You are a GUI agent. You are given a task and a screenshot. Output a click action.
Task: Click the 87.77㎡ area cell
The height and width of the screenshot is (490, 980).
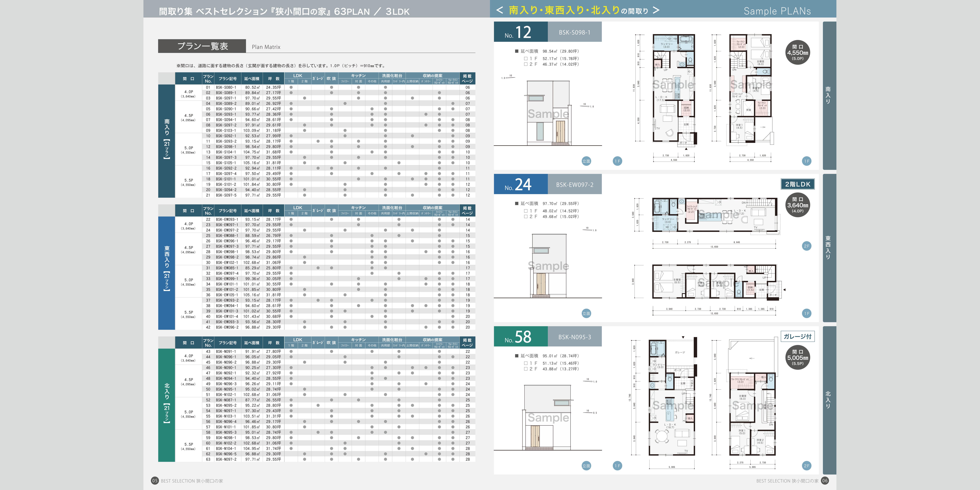pos(253,400)
